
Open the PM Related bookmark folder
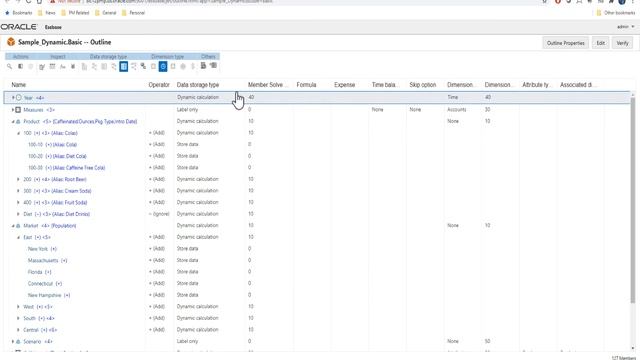coord(75,13)
